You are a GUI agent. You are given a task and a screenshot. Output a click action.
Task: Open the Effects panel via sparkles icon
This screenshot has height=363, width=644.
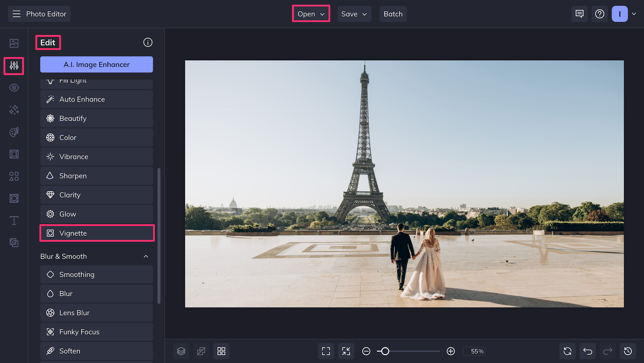(x=14, y=110)
